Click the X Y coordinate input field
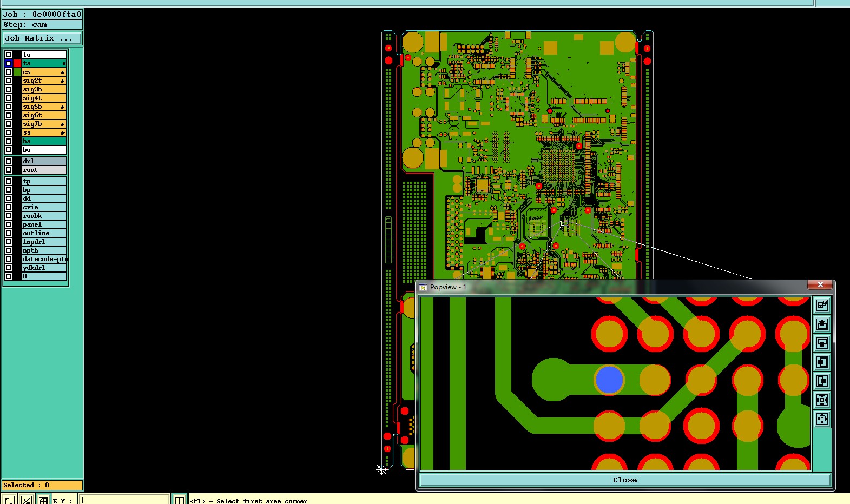 coord(124,500)
